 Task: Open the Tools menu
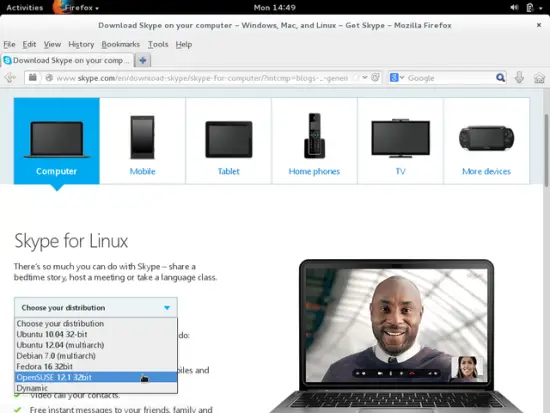158,44
